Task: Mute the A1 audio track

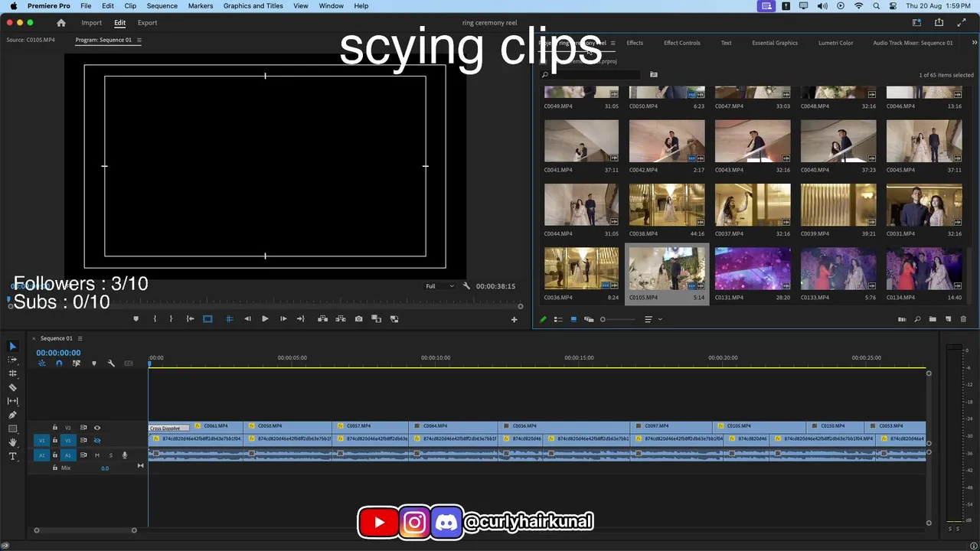Action: [x=97, y=455]
